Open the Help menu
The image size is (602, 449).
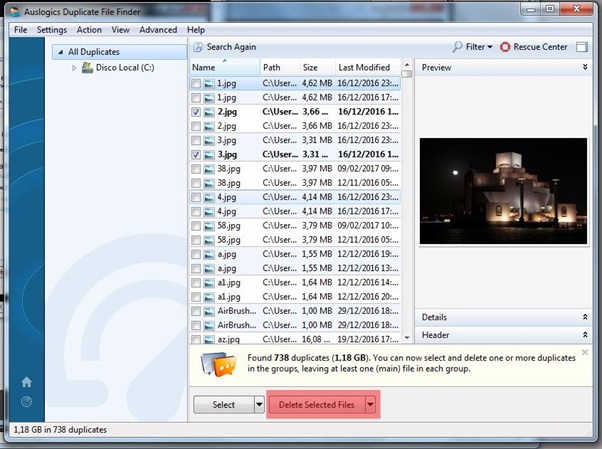tap(196, 30)
